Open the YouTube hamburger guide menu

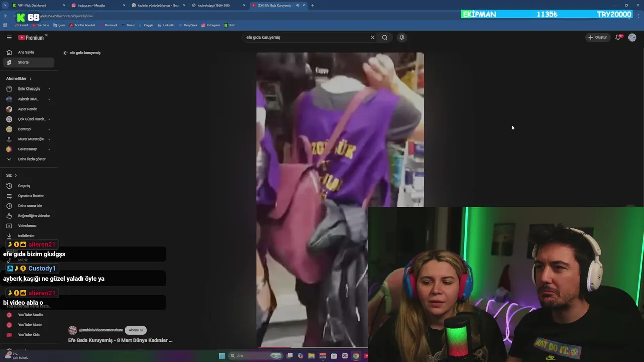(x=9, y=37)
